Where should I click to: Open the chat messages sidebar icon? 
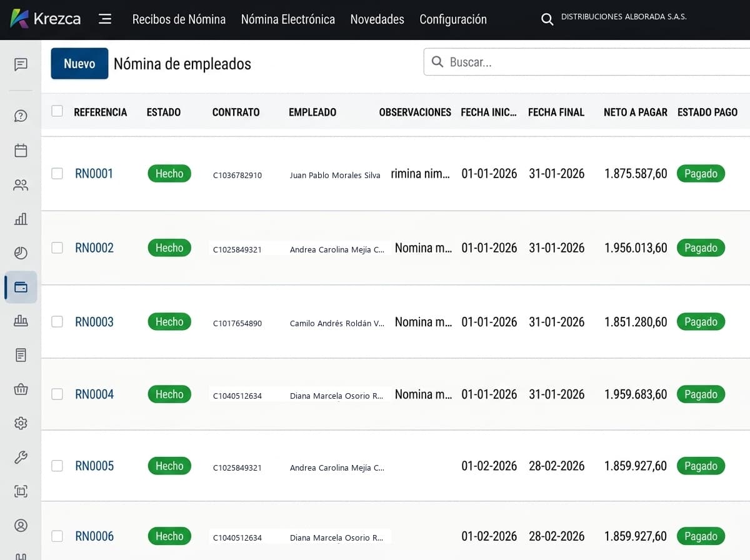pos(21,64)
